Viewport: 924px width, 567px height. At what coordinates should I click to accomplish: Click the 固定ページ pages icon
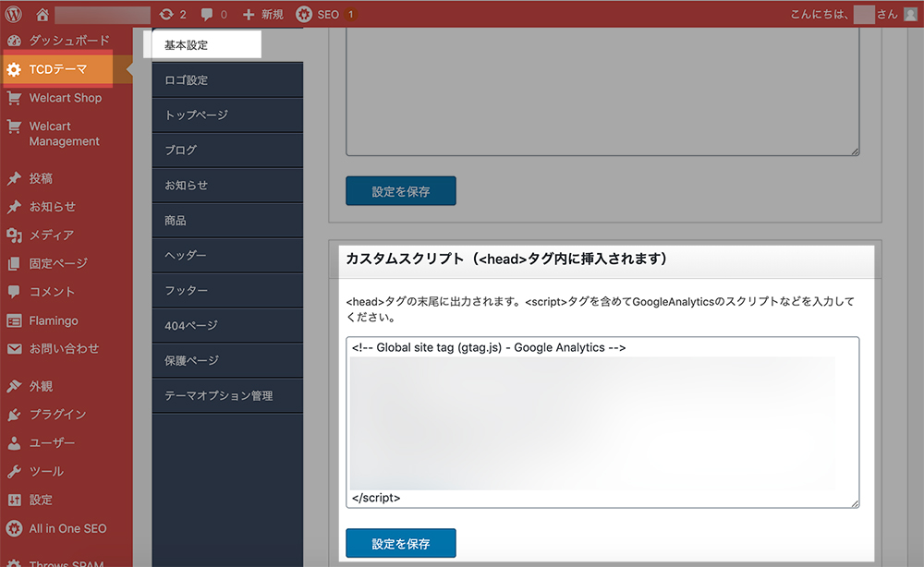point(14,263)
